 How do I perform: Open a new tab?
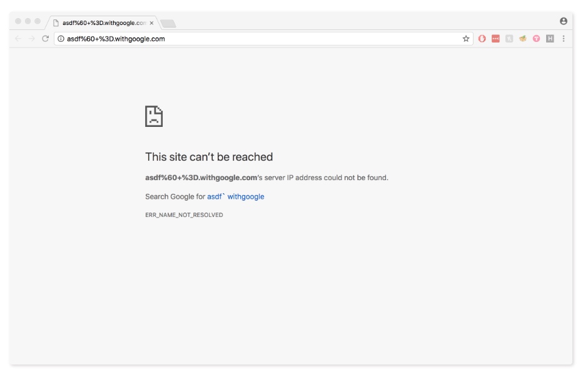click(x=168, y=24)
